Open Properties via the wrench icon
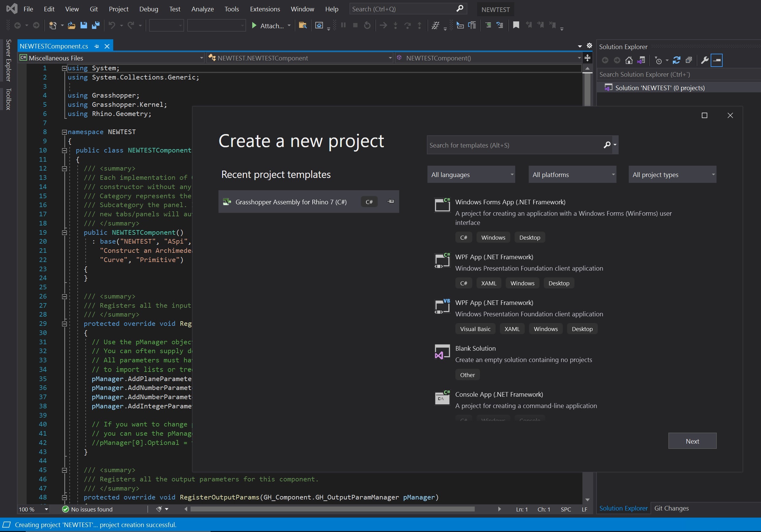761x532 pixels. tap(704, 60)
